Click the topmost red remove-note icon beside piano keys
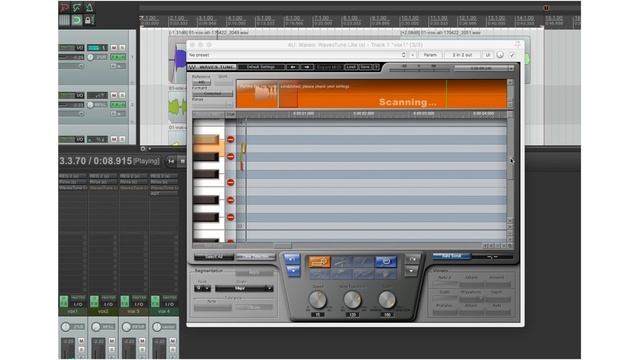The image size is (640, 360). point(231,139)
